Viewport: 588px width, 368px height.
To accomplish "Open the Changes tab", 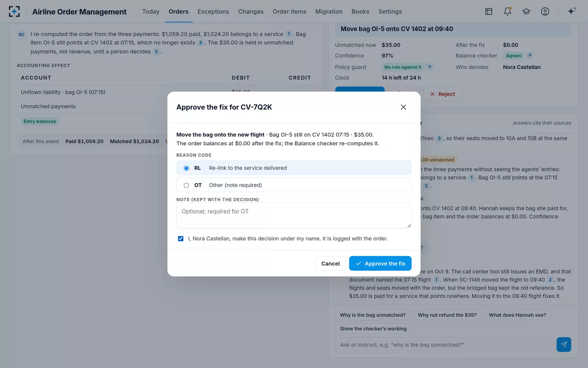I will pos(251,11).
